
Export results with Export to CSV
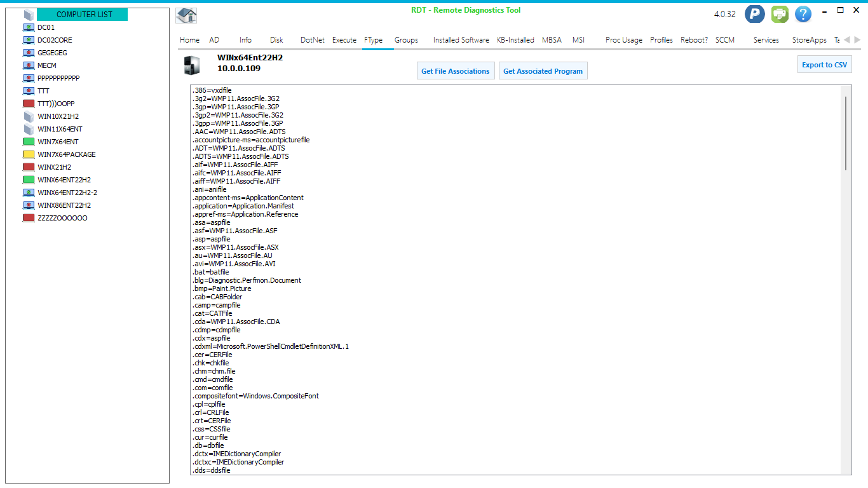pos(825,64)
